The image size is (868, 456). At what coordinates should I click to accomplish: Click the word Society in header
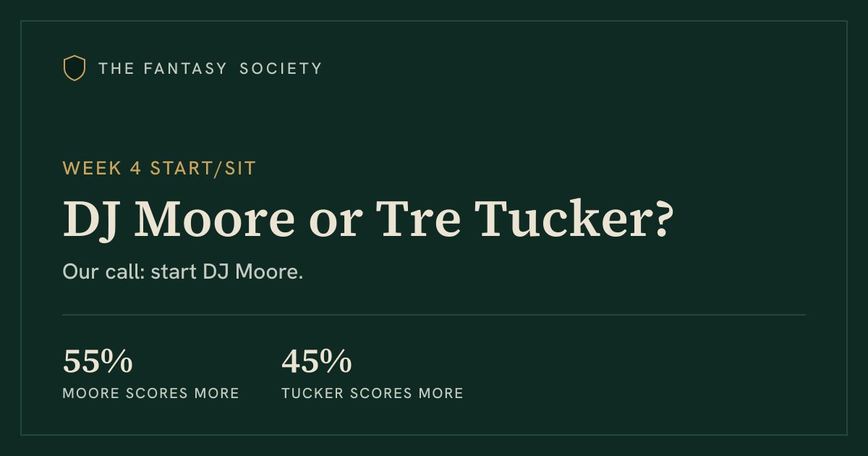point(281,69)
